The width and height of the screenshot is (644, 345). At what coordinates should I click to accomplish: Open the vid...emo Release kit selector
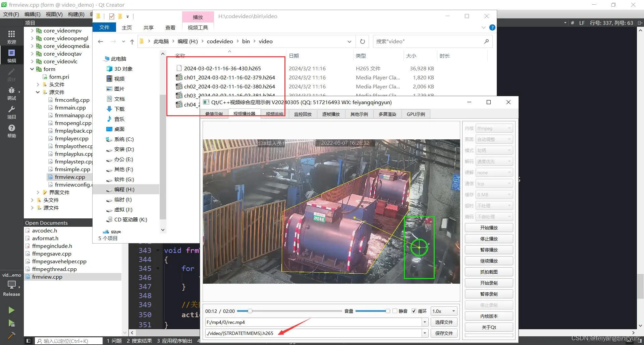tap(11, 285)
